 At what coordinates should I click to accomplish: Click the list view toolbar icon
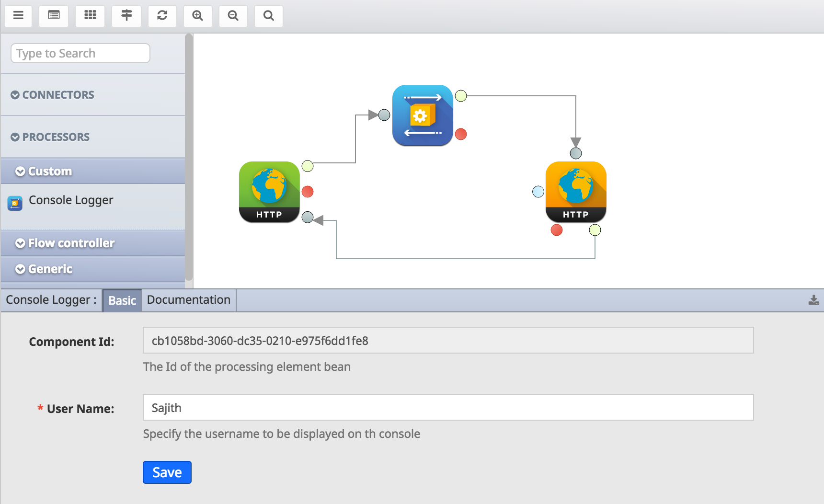tap(54, 16)
